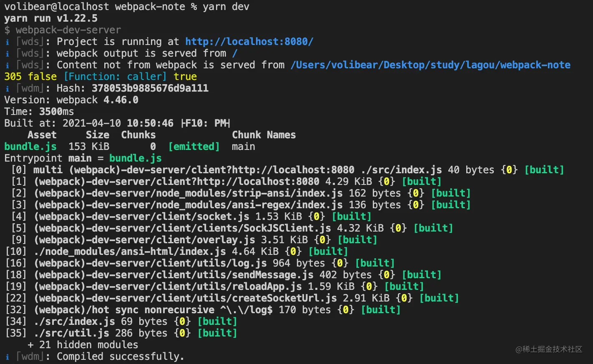Viewport: 593px width, 364px height.
Task: Click the build clock time "10:50:46"
Action: tap(150, 123)
